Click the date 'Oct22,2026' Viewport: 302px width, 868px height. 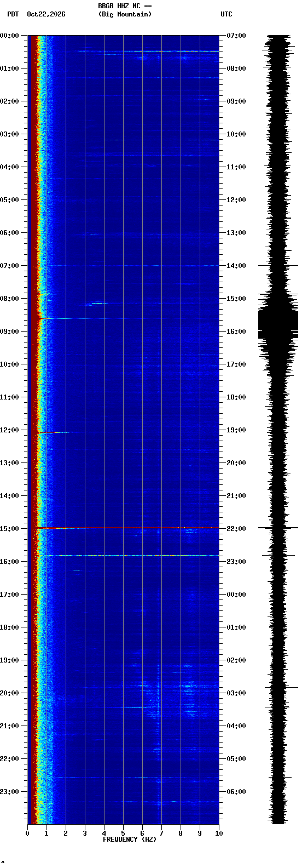[x=46, y=14]
